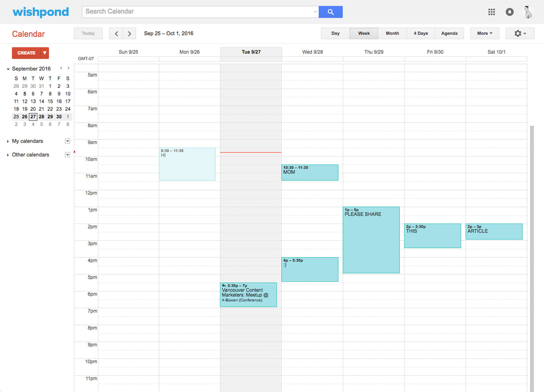
Task: Select the Day view tab
Action: (335, 34)
